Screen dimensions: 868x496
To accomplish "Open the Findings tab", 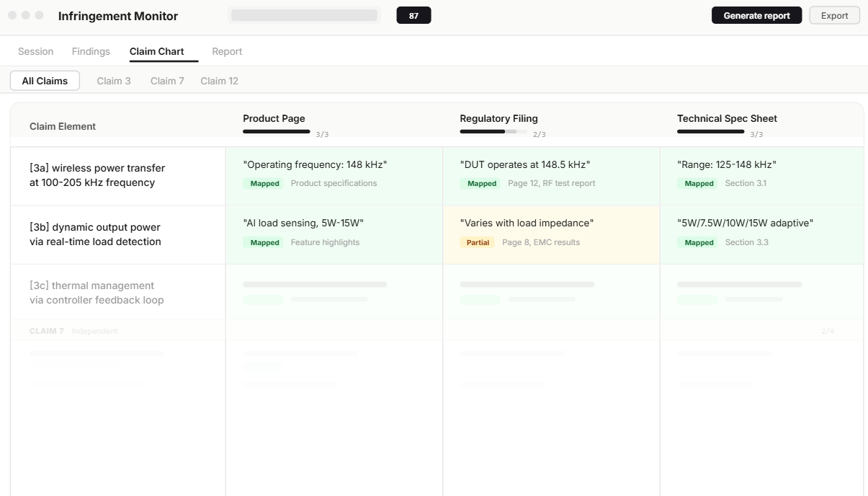I will (x=91, y=51).
